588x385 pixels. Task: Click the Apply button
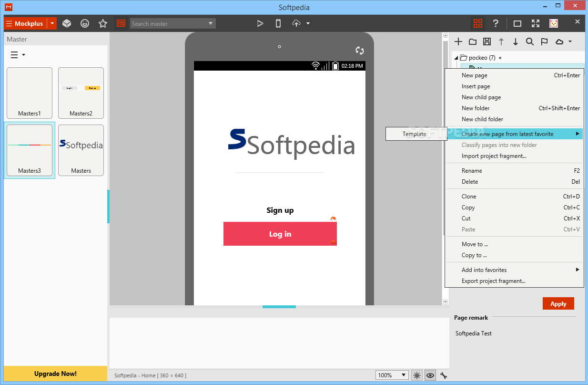click(x=558, y=304)
